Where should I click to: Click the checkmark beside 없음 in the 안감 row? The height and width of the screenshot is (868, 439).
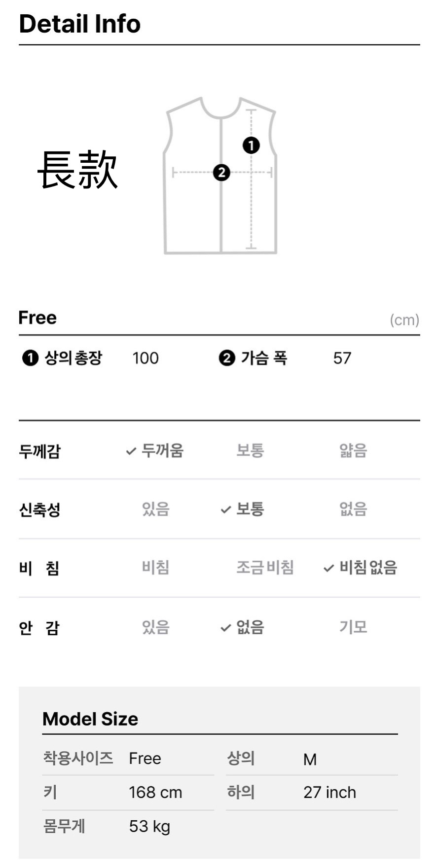coord(225,628)
